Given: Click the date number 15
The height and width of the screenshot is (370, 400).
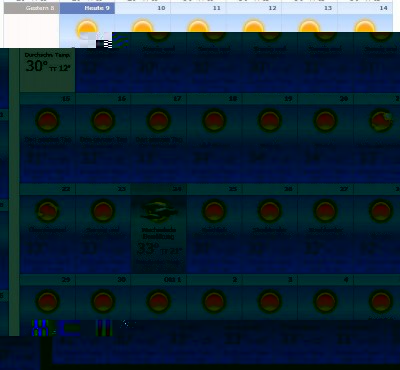Looking at the screenshot, I should (66, 99).
